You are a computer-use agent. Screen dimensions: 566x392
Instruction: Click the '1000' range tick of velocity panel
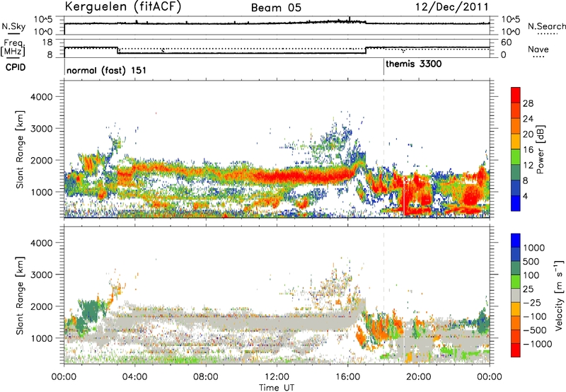coord(42,338)
